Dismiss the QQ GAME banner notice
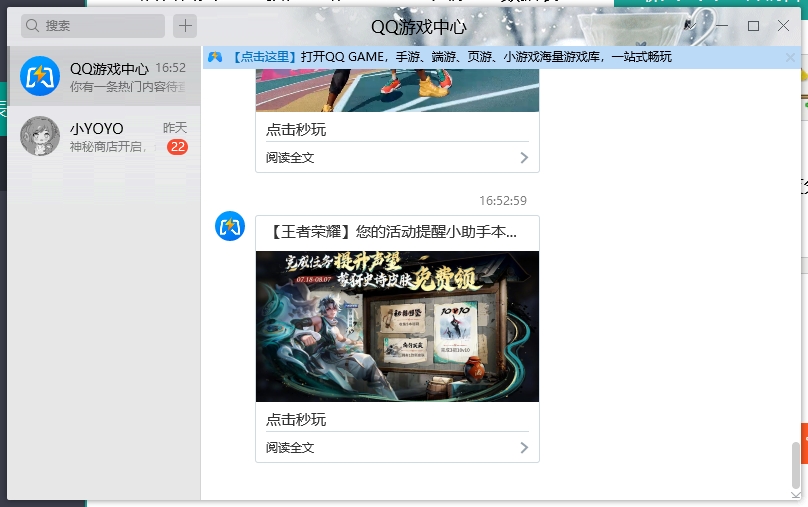The width and height of the screenshot is (808, 507). click(x=790, y=57)
